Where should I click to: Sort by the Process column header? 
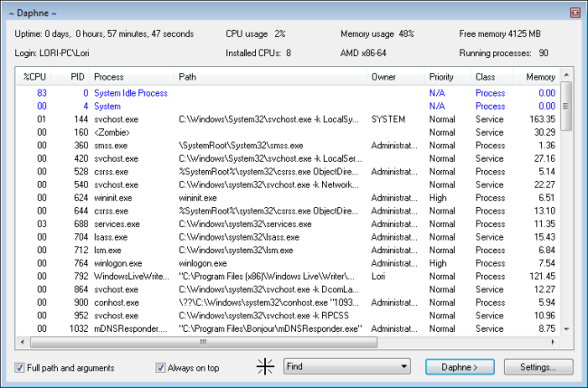click(132, 77)
